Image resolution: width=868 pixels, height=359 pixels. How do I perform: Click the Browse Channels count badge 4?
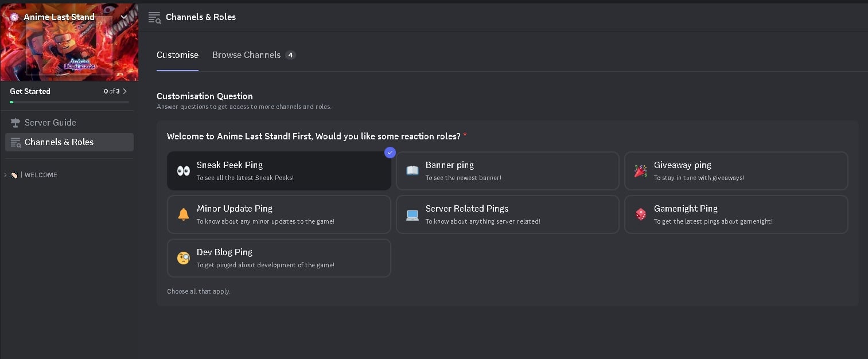290,55
